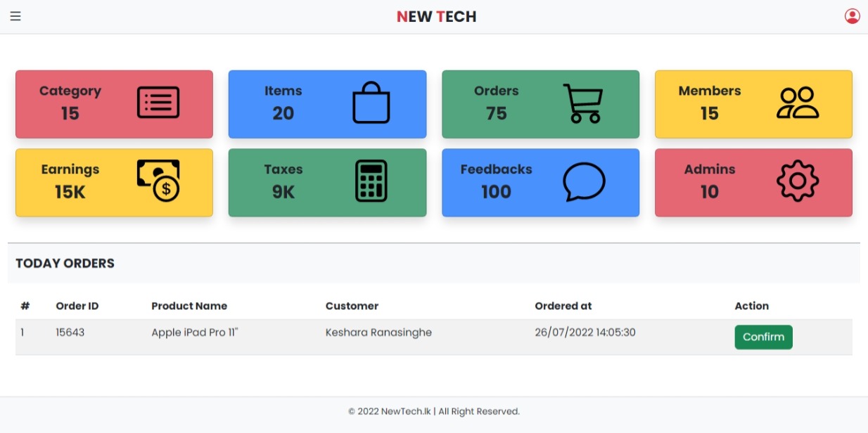Click the Apple iPad Pro product name
868x433 pixels.
(x=193, y=332)
